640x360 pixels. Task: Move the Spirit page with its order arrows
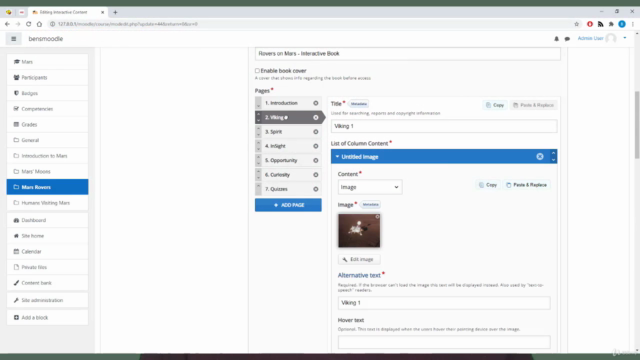258,131
